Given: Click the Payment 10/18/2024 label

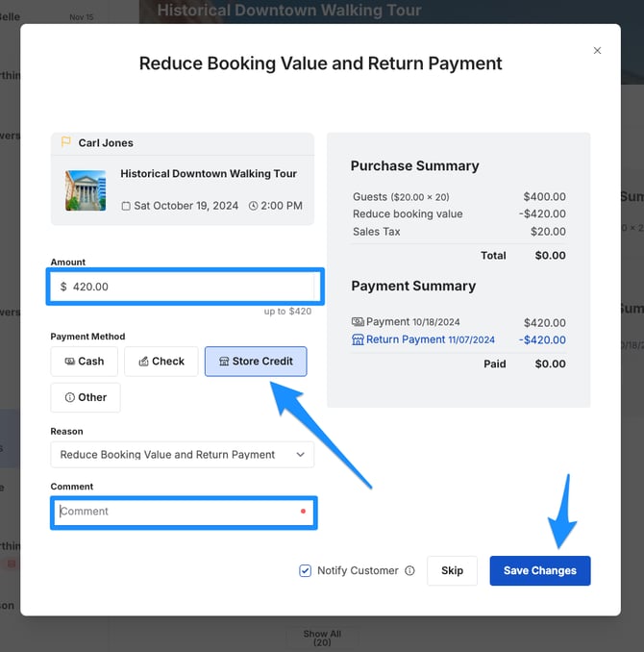Looking at the screenshot, I should 413,322.
